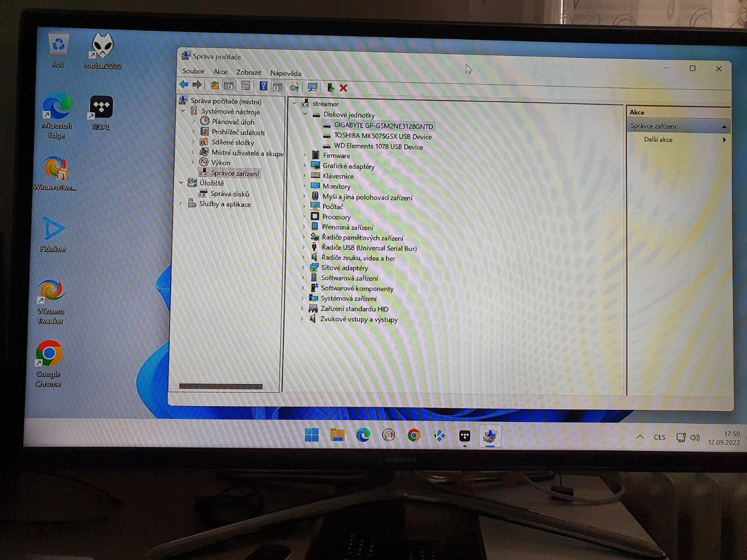Image resolution: width=747 pixels, height=560 pixels.
Task: Open File Explorer from the taskbar
Action: pyautogui.click(x=337, y=435)
